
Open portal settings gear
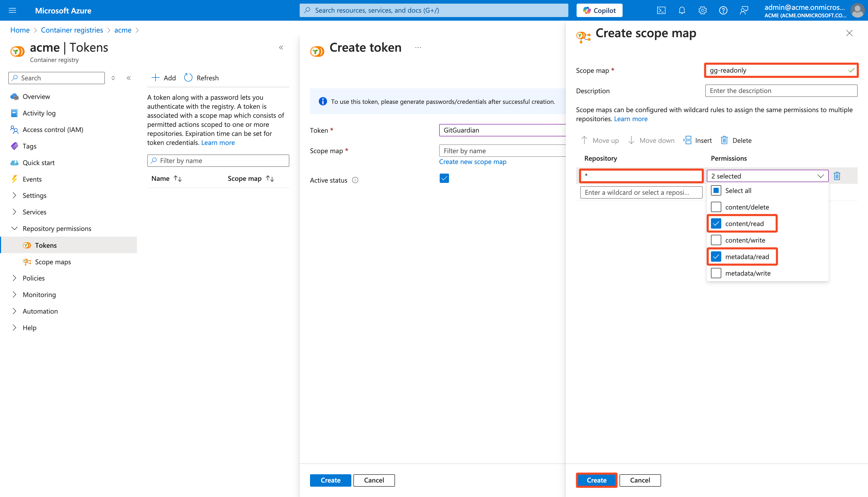702,10
